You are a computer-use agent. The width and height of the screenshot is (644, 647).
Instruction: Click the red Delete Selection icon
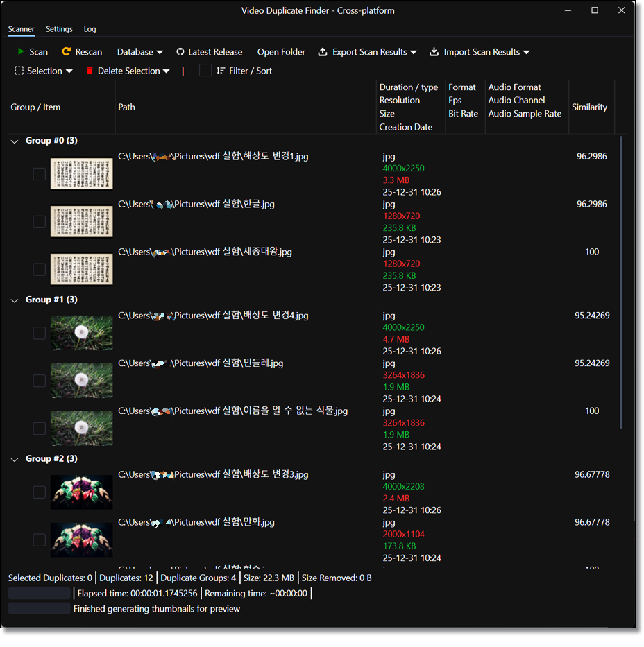pyautogui.click(x=90, y=70)
